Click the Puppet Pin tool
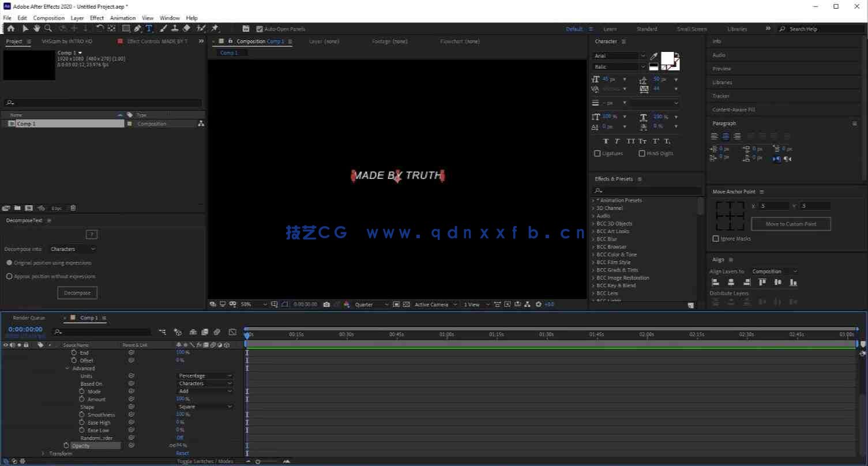This screenshot has height=466, width=868. (x=215, y=28)
